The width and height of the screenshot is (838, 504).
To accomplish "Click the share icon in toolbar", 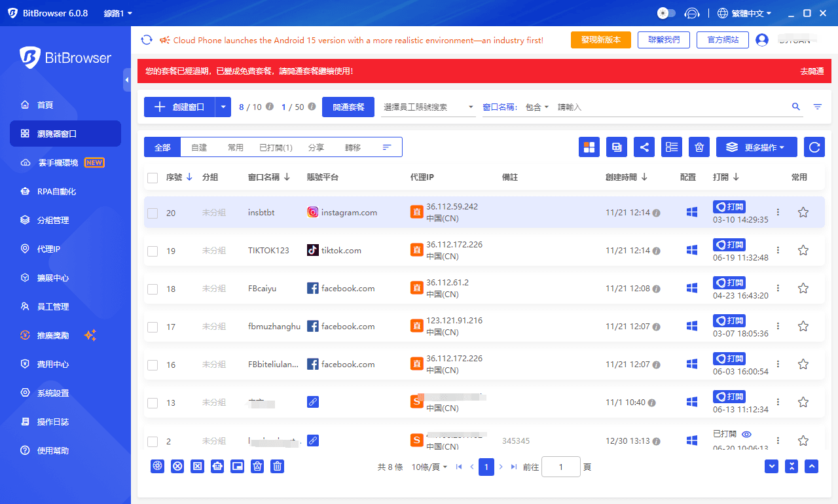I will [644, 147].
